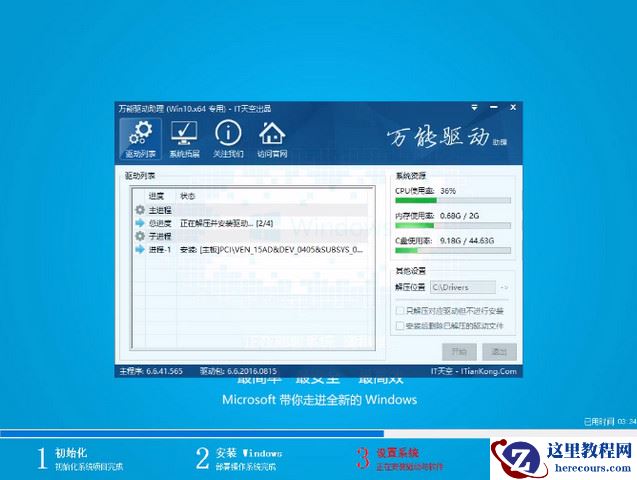The image size is (637, 480).
Task: Click the 已用时间 elapsed timer text
Action: point(610,422)
